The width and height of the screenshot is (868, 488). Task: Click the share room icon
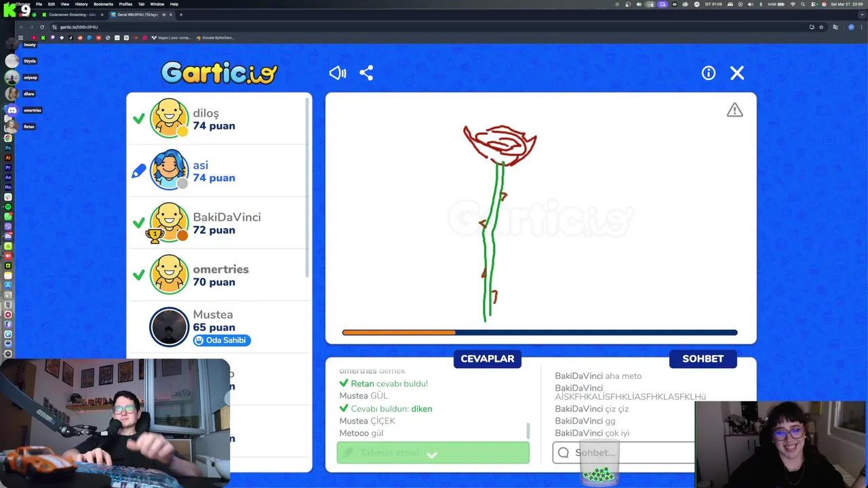(x=366, y=73)
